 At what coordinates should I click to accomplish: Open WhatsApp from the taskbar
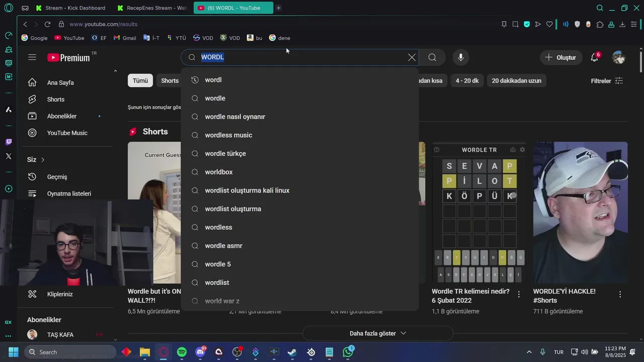tap(348, 352)
